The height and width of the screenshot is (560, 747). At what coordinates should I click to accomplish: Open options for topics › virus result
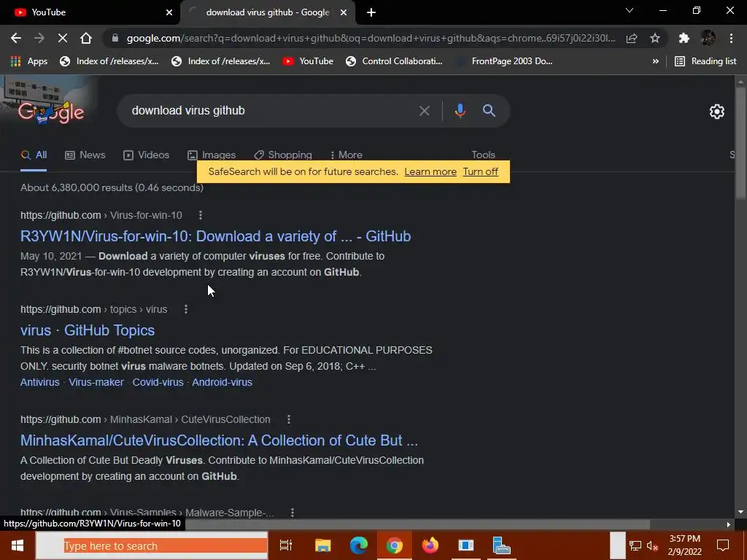[186, 309]
